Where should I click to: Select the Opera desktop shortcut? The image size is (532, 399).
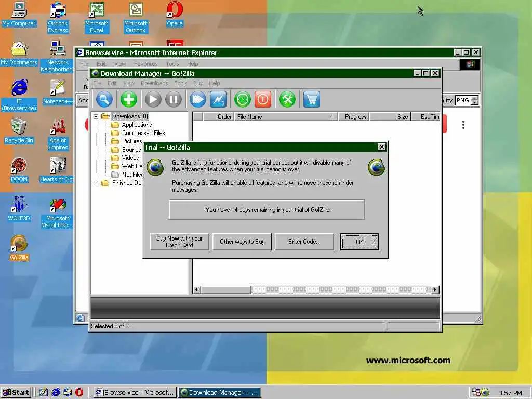[175, 14]
